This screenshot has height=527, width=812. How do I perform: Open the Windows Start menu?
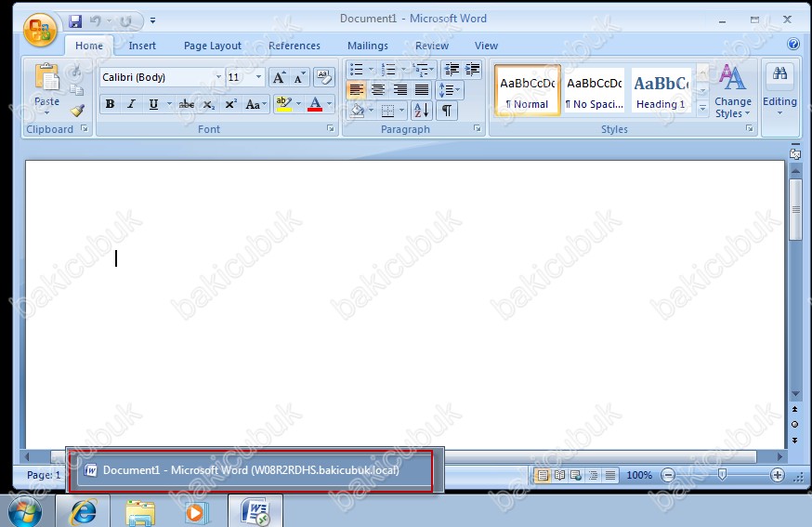(25, 512)
